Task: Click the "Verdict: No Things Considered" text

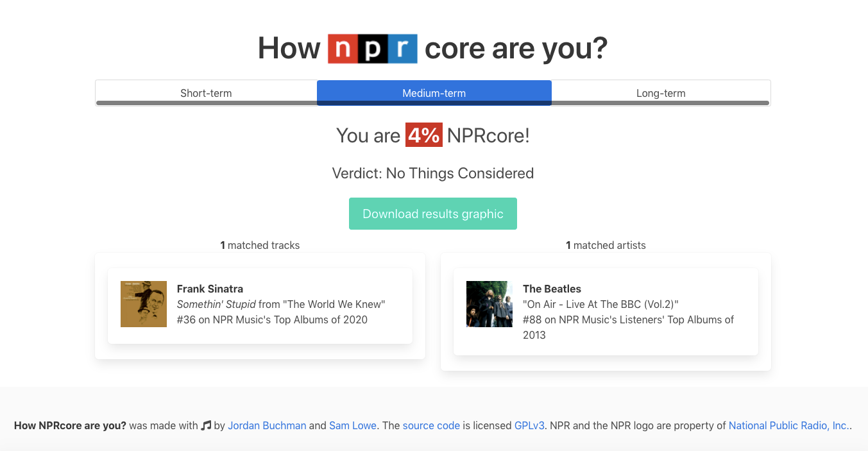Action: pos(433,173)
